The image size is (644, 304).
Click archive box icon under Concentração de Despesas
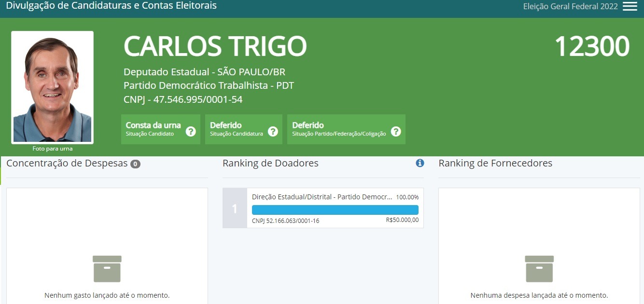point(107,269)
